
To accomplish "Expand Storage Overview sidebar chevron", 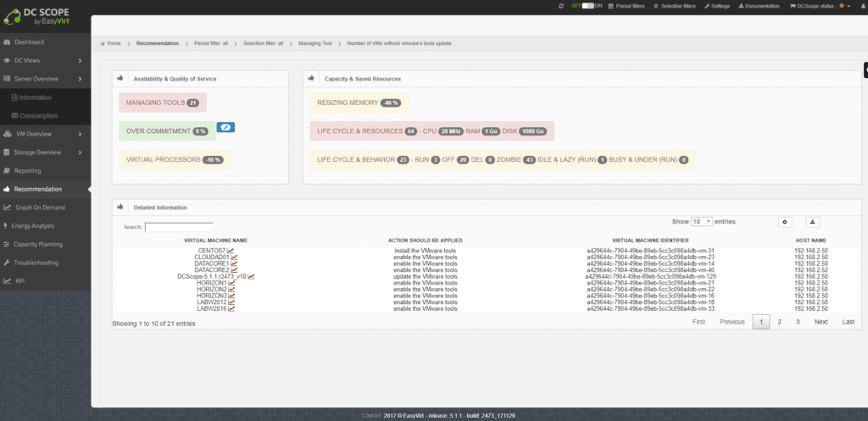I will click(x=81, y=152).
